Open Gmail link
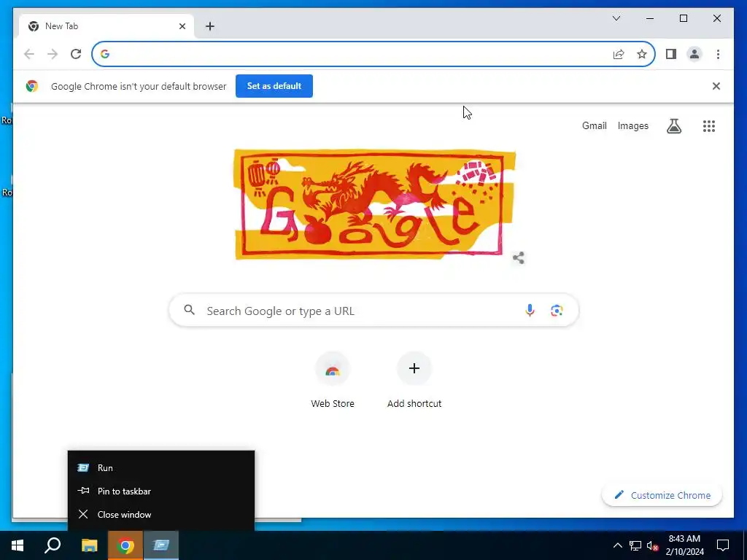This screenshot has height=560, width=747. click(594, 125)
